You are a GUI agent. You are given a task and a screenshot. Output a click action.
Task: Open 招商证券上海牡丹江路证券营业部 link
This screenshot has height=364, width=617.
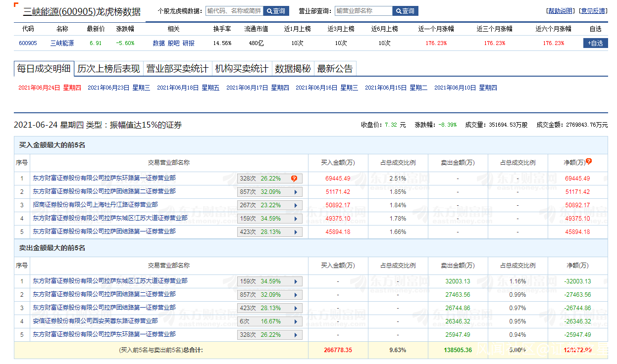(x=96, y=205)
